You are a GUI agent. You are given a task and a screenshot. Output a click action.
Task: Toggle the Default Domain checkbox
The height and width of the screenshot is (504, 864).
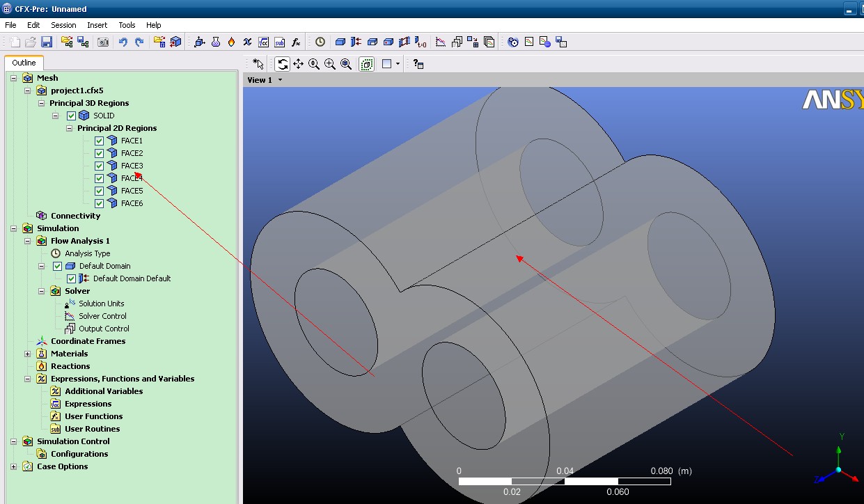pyautogui.click(x=58, y=266)
